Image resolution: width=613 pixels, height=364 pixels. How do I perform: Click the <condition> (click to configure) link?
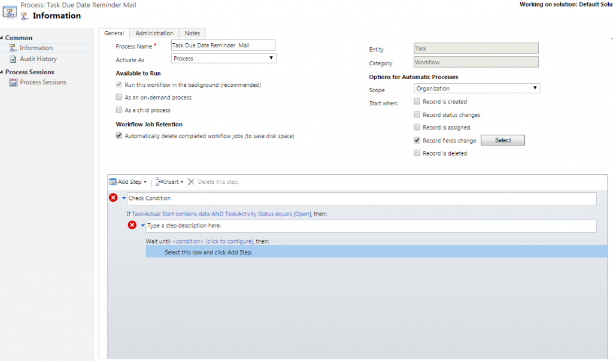pyautogui.click(x=213, y=241)
